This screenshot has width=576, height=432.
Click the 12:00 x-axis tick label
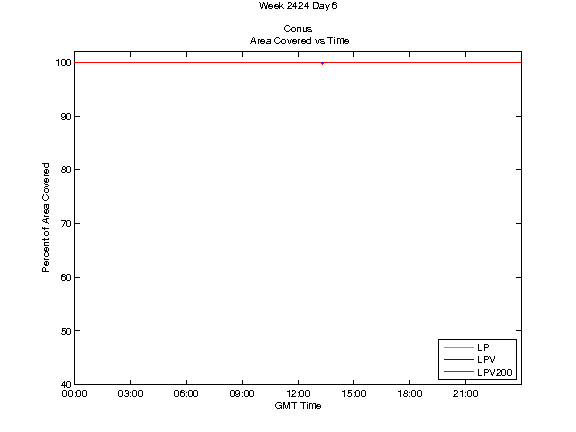[x=298, y=394]
